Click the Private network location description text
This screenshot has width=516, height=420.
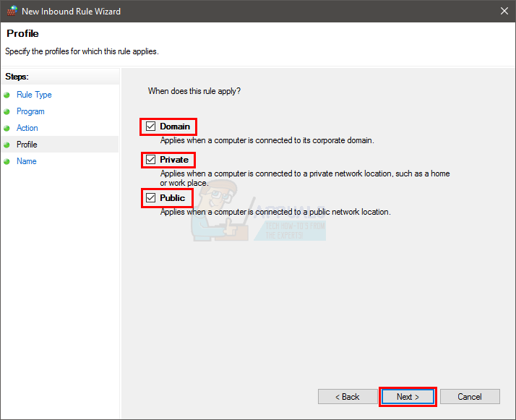[304, 178]
